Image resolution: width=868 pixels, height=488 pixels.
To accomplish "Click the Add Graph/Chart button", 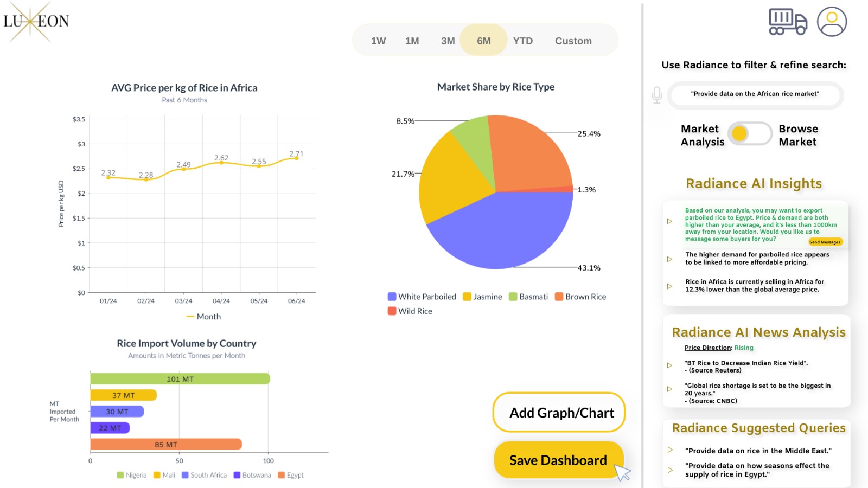I will (559, 413).
